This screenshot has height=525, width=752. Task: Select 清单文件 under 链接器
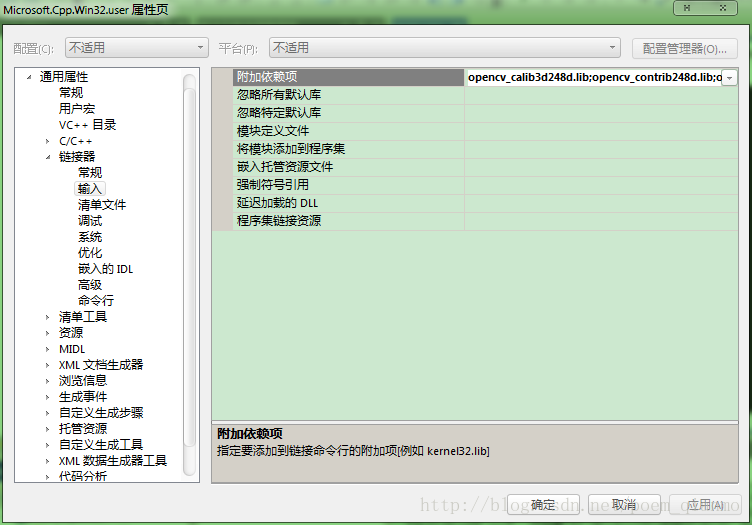pyautogui.click(x=102, y=205)
